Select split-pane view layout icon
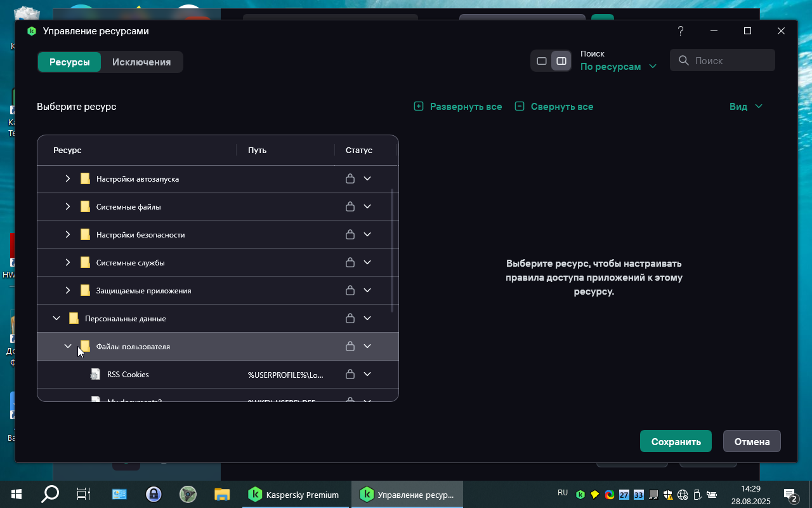 tap(561, 61)
